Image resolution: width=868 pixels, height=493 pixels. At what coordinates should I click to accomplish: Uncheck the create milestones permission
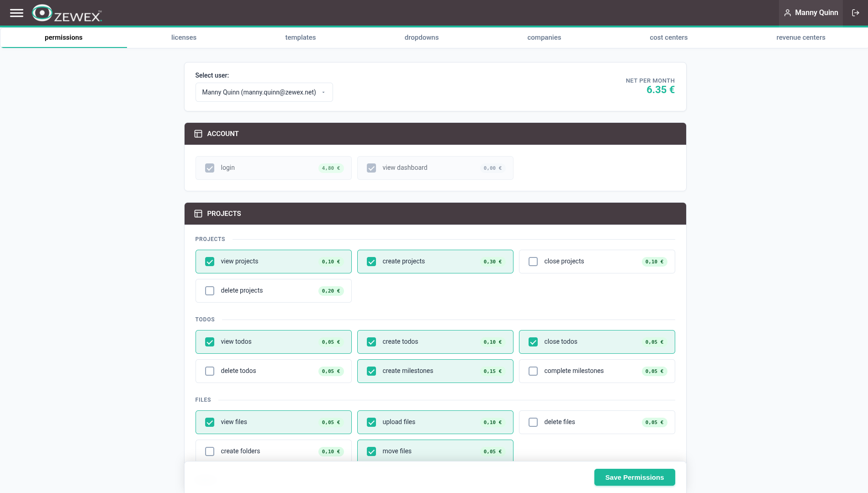pyautogui.click(x=371, y=371)
